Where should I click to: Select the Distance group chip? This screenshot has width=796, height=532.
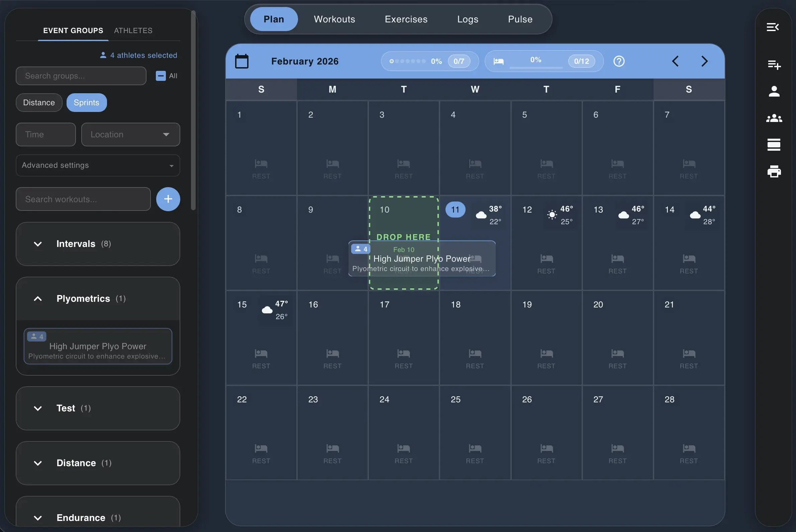pos(39,103)
